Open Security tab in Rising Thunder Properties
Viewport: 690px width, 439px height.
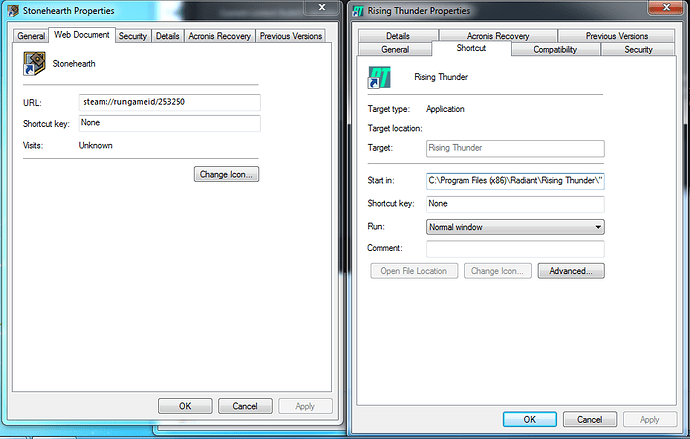point(638,49)
